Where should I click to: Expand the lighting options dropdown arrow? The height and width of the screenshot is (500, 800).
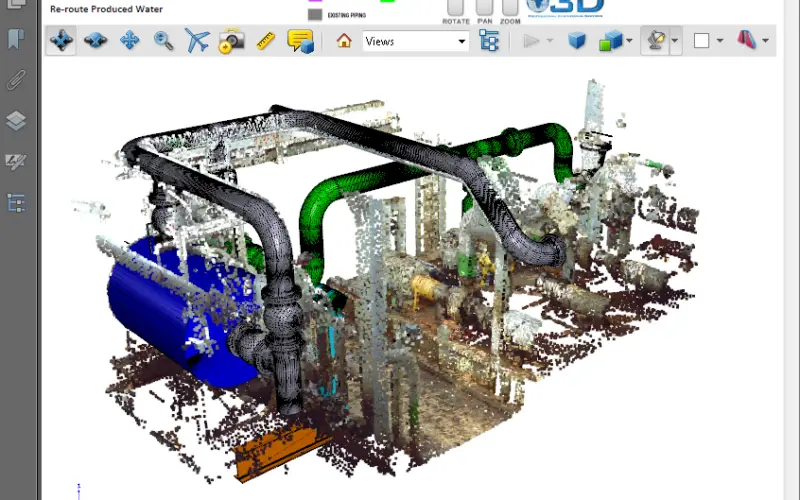(x=675, y=40)
